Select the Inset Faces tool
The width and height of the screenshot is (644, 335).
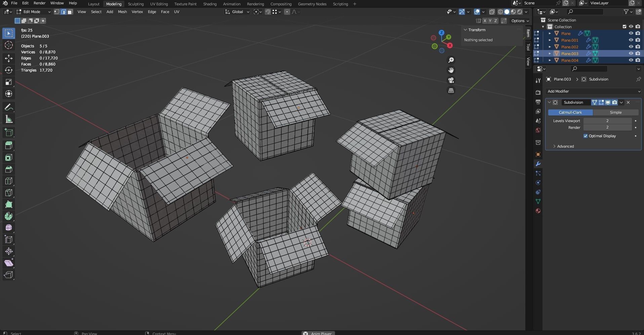[9, 157]
